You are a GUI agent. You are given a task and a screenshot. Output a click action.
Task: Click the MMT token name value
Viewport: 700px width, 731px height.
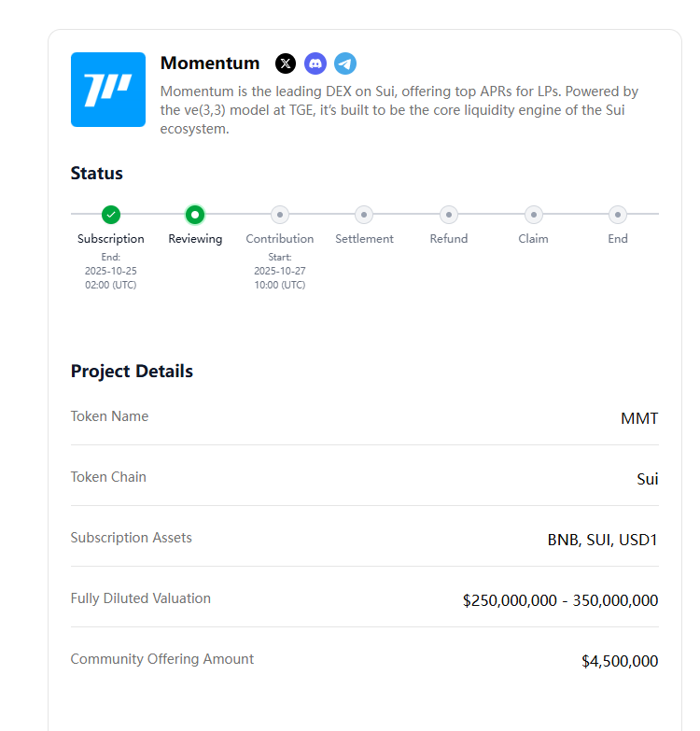[x=639, y=418]
